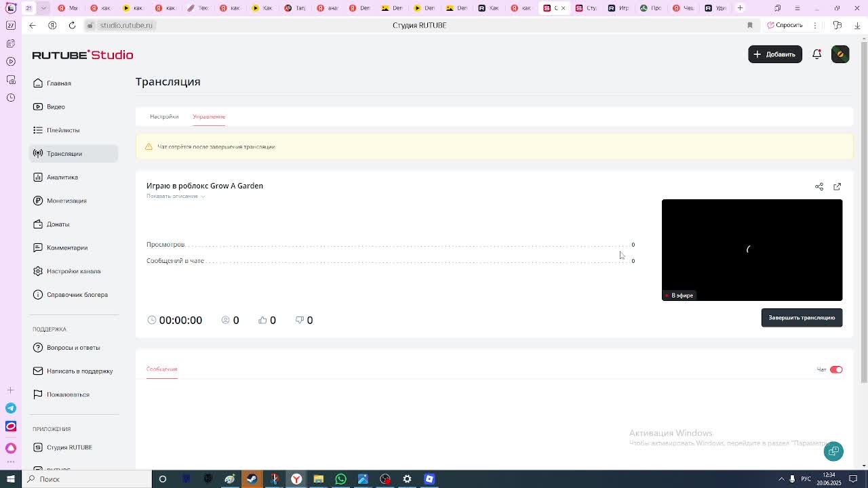868x488 pixels.
Task: Select the Сообщения tab
Action: pyautogui.click(x=161, y=369)
